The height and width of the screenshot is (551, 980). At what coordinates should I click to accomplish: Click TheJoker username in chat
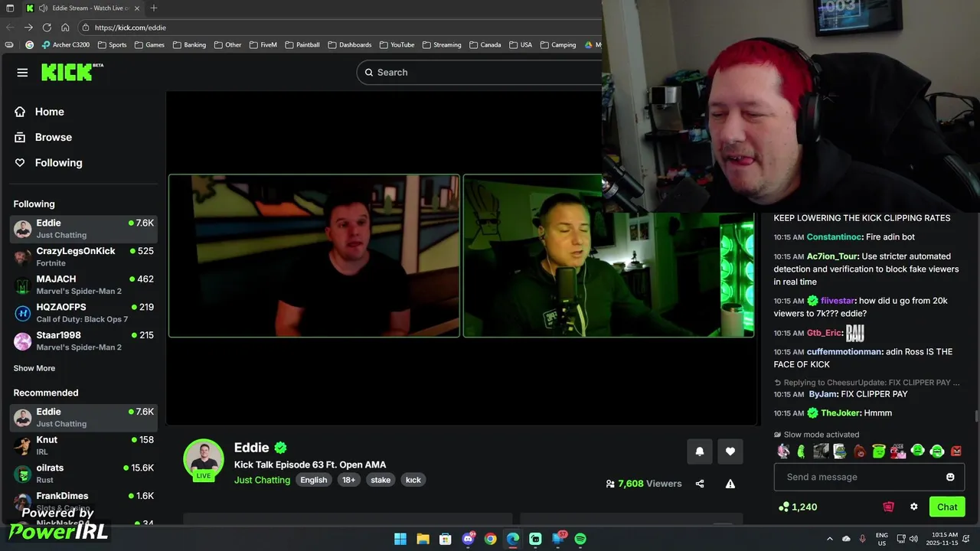tap(840, 413)
